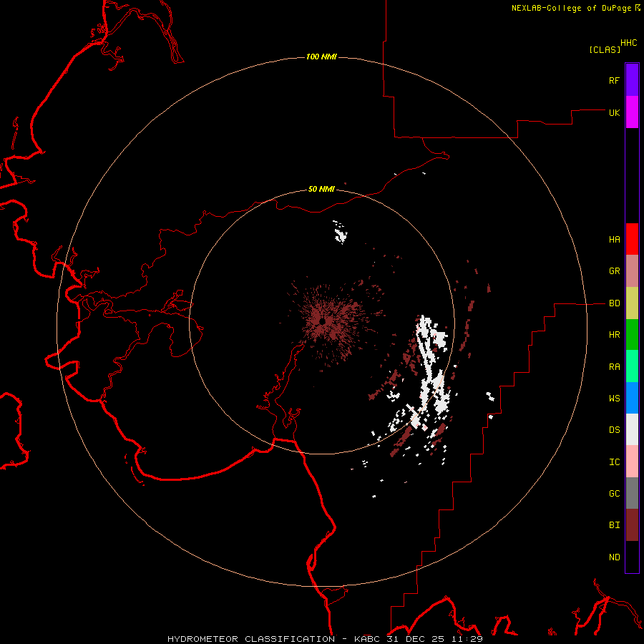The width and height of the screenshot is (644, 644).
Task: Click the HA legend label
Action: (x=614, y=240)
